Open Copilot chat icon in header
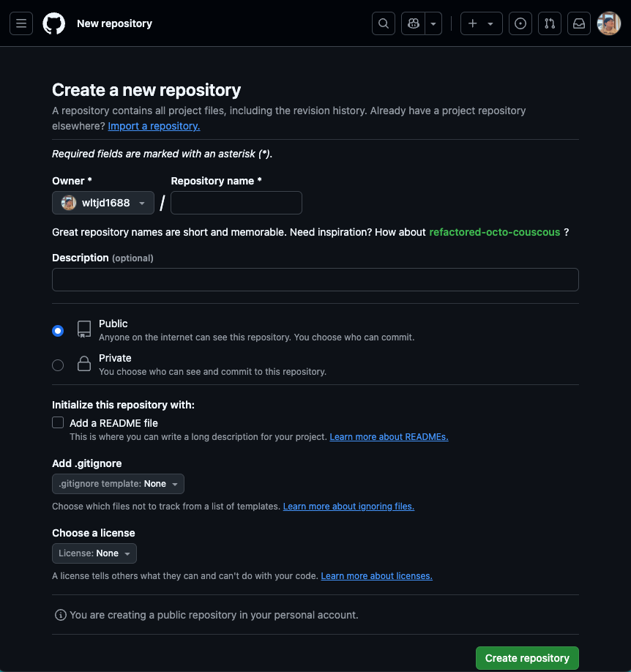The height and width of the screenshot is (672, 631). pos(414,23)
